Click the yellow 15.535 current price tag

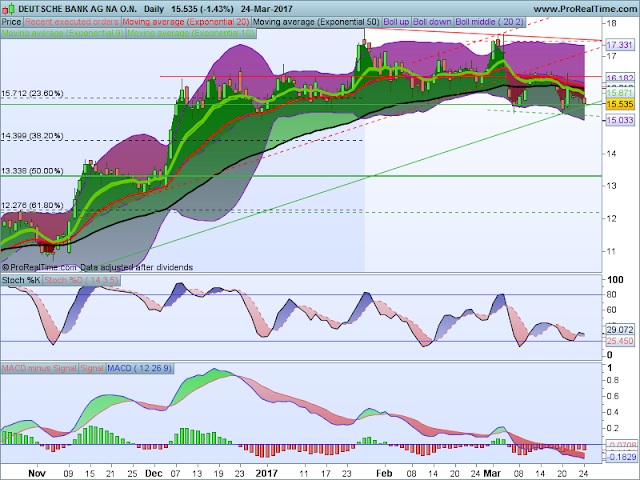pyautogui.click(x=620, y=104)
